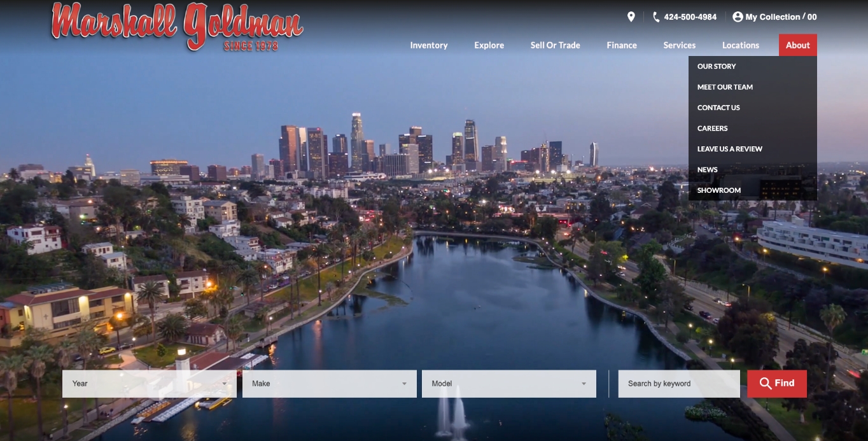
Task: Expand the Make dropdown
Action: click(x=330, y=384)
